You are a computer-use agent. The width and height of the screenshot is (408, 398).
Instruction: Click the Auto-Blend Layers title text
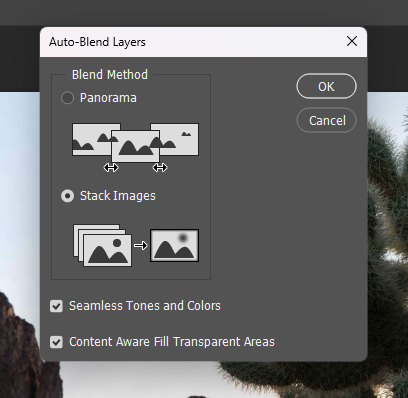click(x=97, y=42)
